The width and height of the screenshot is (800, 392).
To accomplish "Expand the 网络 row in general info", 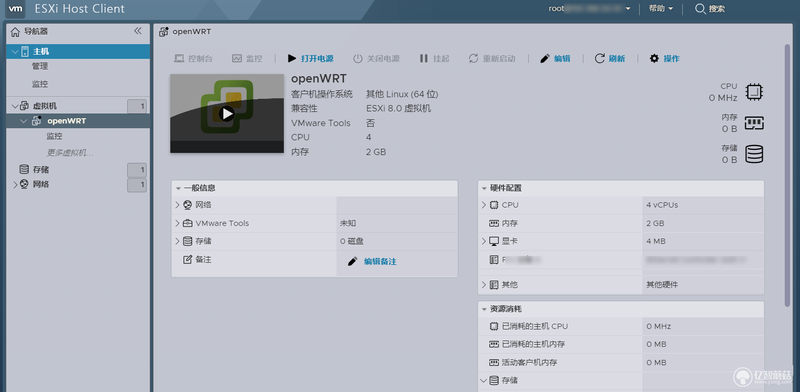I will pos(177,205).
